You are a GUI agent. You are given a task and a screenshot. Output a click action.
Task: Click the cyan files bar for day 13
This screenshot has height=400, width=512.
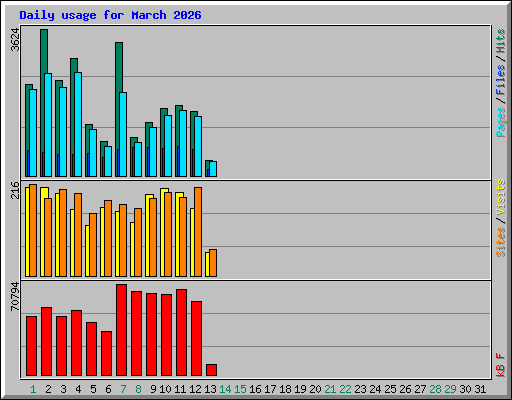213,169
